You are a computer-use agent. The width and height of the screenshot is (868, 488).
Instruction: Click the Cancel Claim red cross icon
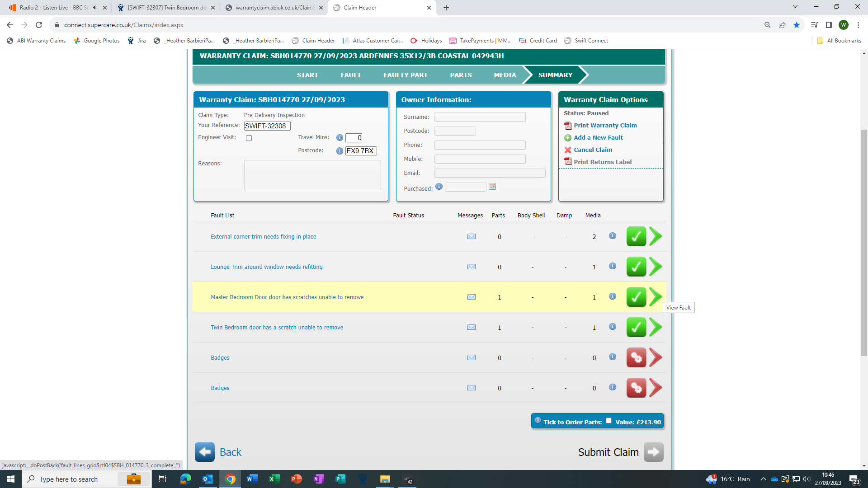[x=568, y=150]
